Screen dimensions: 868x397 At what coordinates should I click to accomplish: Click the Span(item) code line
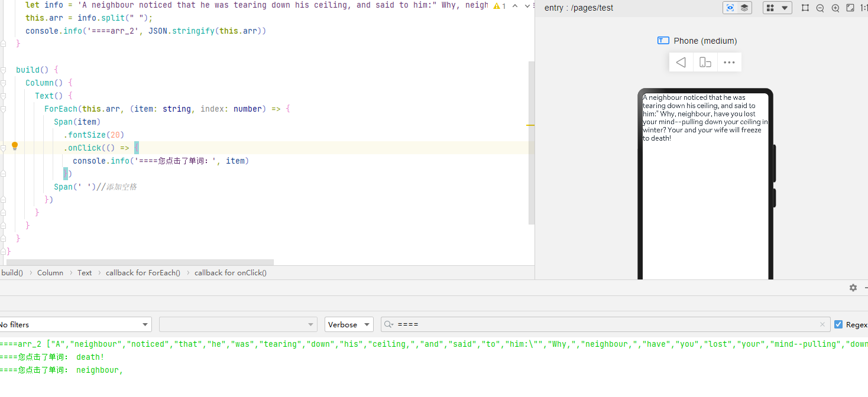pyautogui.click(x=77, y=122)
